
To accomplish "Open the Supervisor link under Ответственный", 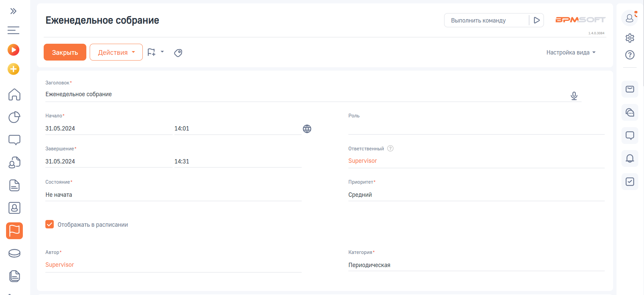I will click(362, 161).
